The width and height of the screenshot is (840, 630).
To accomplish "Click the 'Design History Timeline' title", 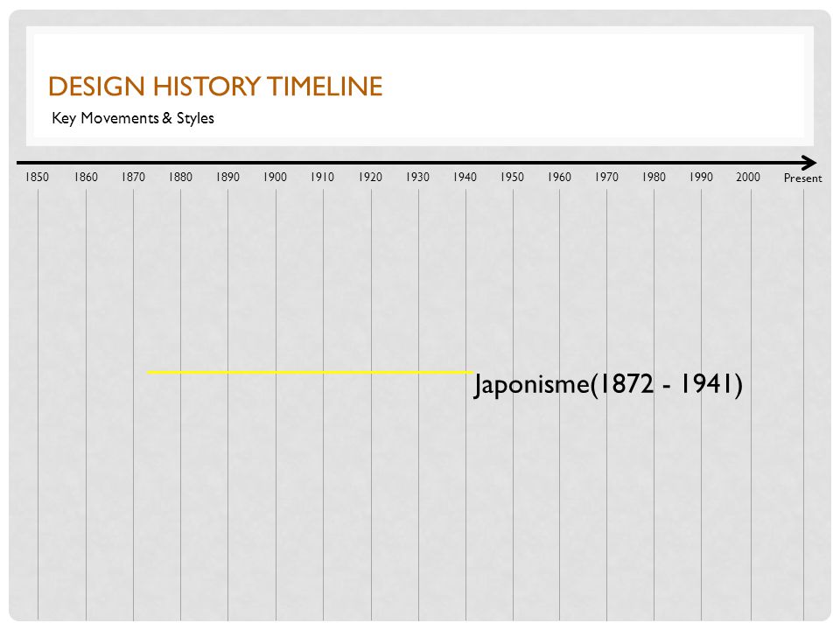I will 215,87.
